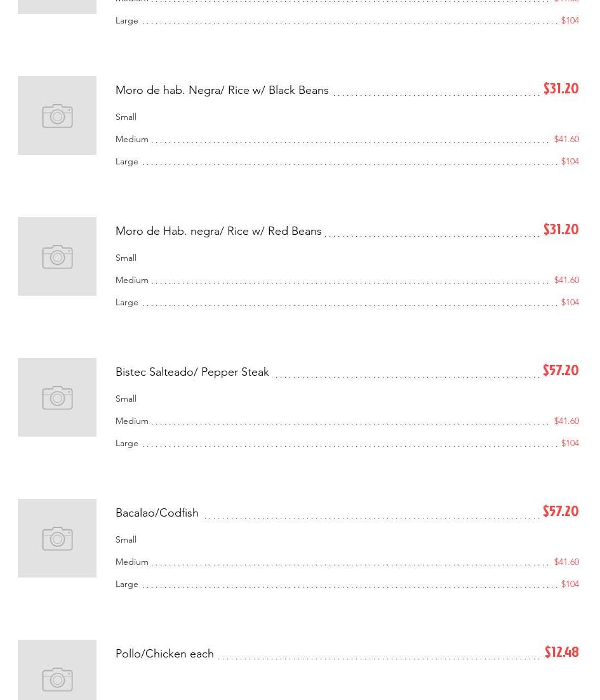This screenshot has width=600, height=700.
Task: Click the $41.60 Medium price under Bacalao/Codfish
Action: (x=566, y=562)
